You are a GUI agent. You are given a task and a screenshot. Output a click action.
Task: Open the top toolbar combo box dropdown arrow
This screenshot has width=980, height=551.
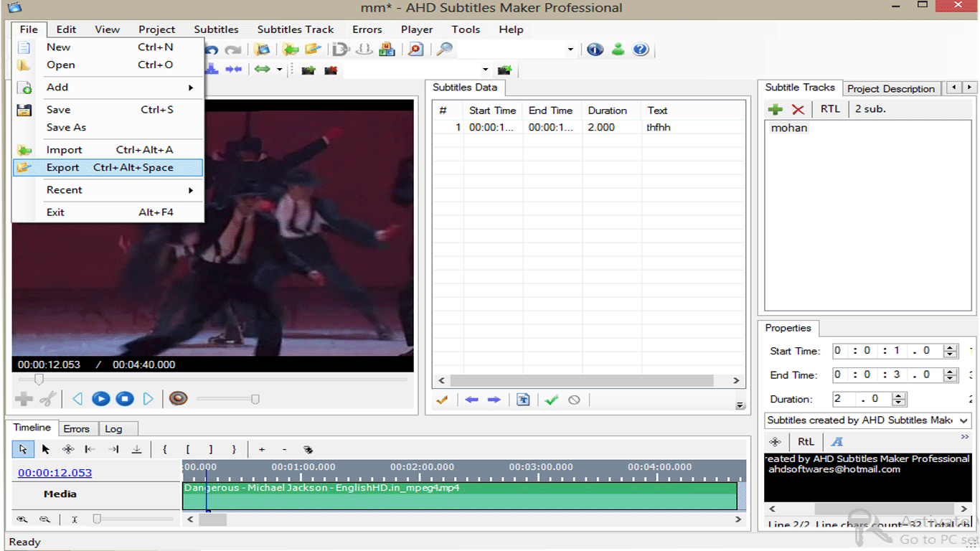[x=570, y=50]
